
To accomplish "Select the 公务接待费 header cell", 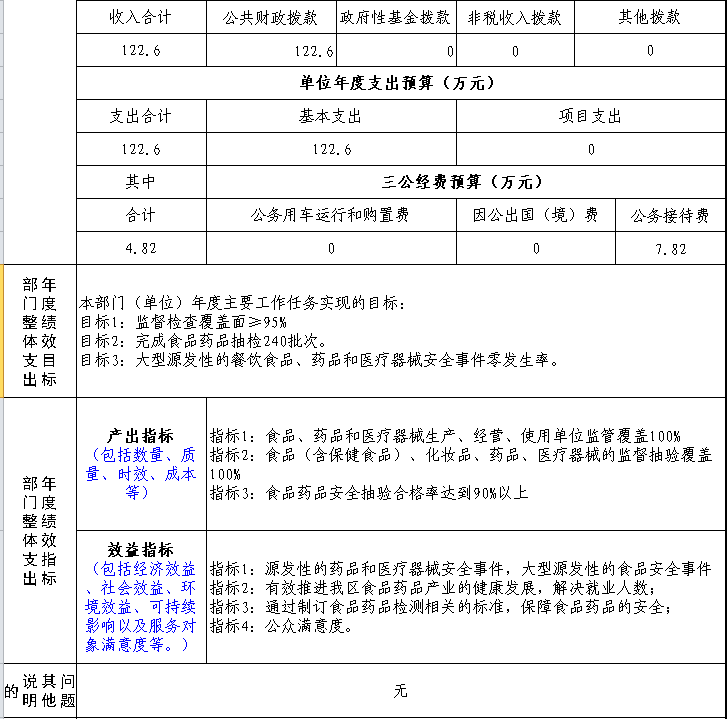I will [670, 215].
